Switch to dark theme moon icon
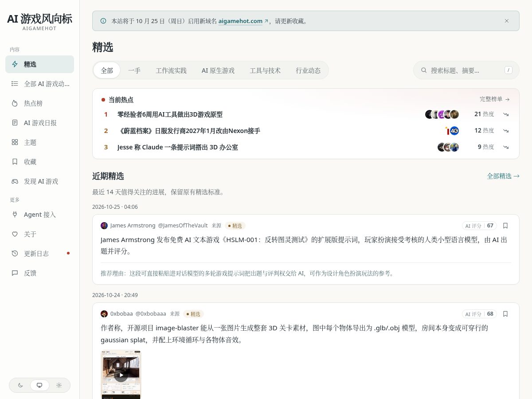The height and width of the screenshot is (399, 532). tap(20, 385)
